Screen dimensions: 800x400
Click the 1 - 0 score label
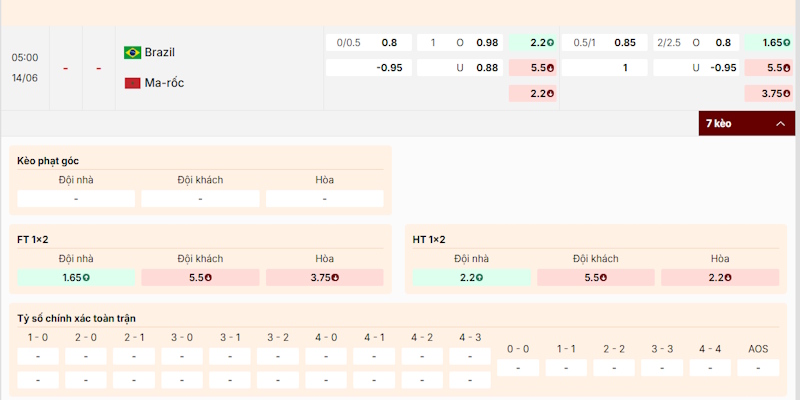coord(38,337)
